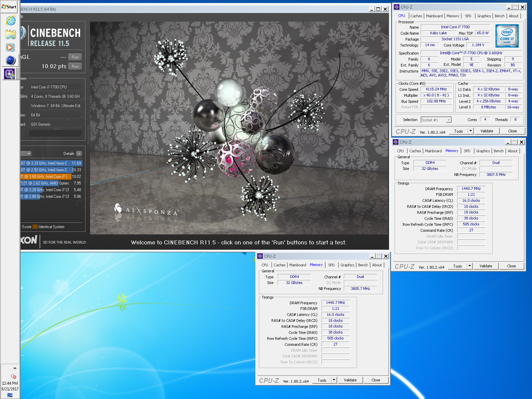
Task: Click the Details arrow button in Cinebench ranking
Action: click(x=79, y=154)
